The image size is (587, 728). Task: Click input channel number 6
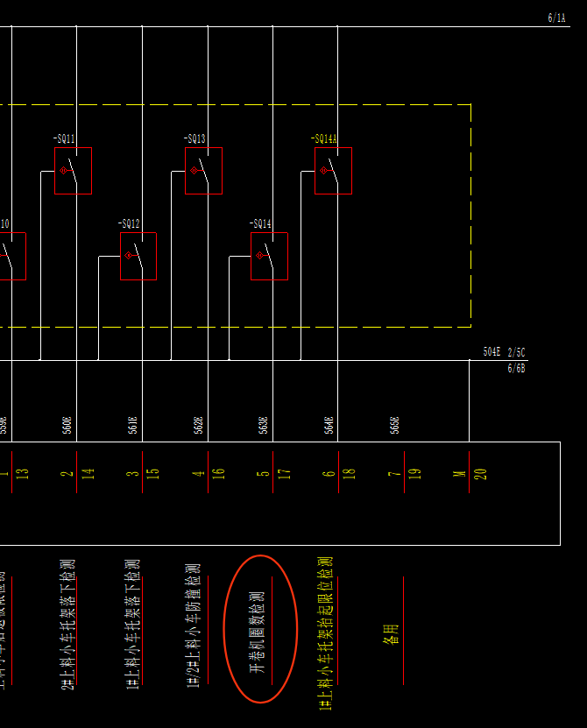coord(328,474)
